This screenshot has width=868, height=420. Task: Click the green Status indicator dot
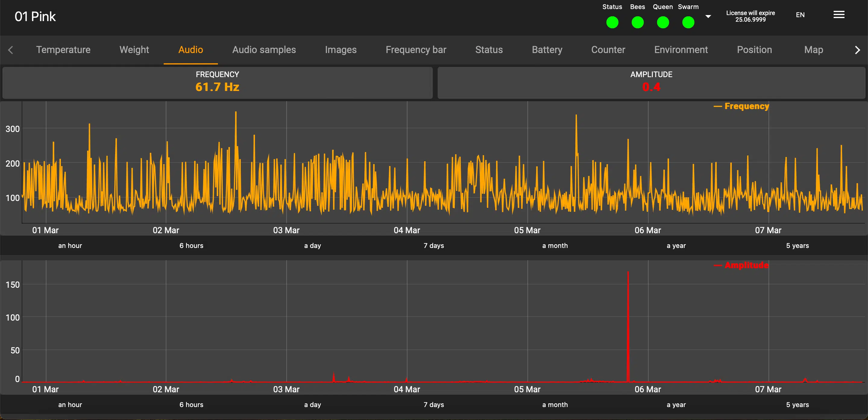coord(612,23)
